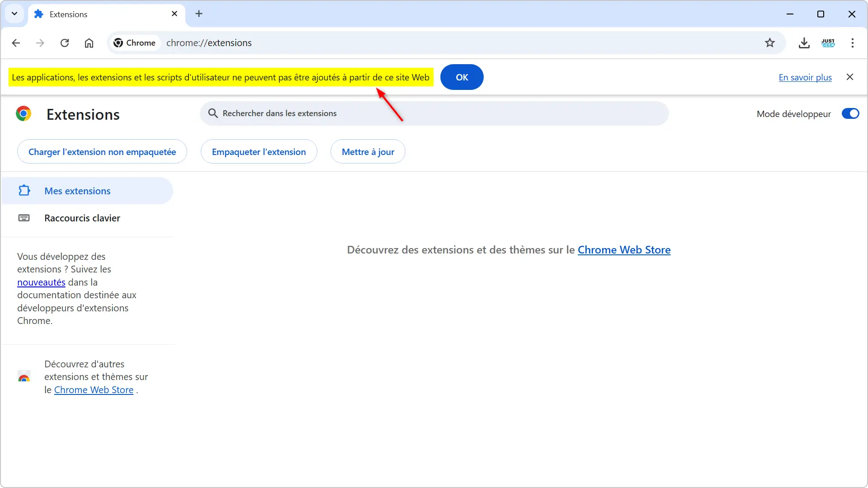Maximize the Chrome window
The image size is (868, 488).
821,14
